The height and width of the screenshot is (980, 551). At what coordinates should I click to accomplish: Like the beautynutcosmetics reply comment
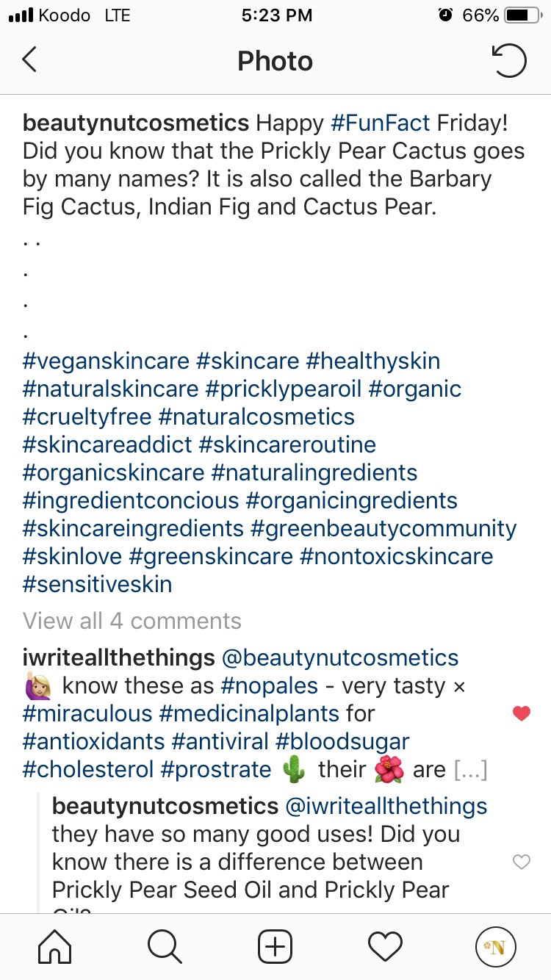click(x=521, y=862)
